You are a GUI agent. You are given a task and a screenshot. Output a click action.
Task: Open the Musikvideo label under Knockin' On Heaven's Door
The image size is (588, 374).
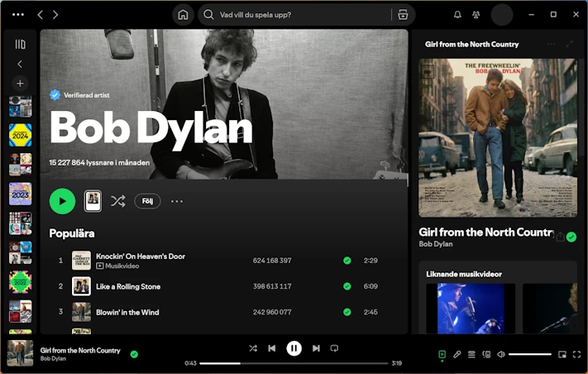117,266
